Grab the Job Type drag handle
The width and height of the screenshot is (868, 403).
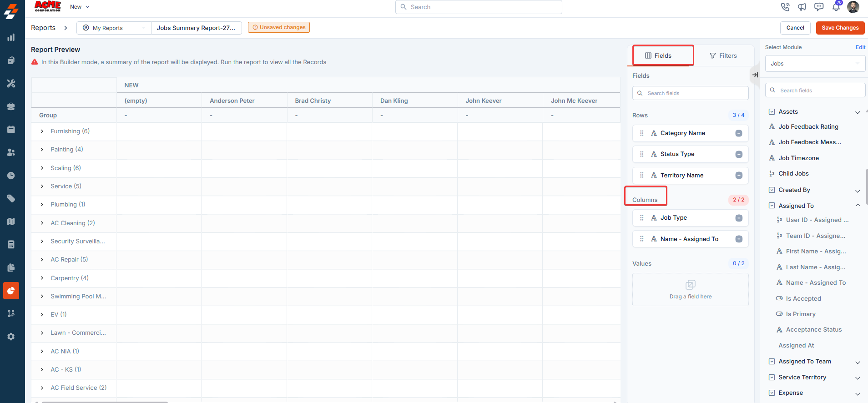pyautogui.click(x=642, y=218)
